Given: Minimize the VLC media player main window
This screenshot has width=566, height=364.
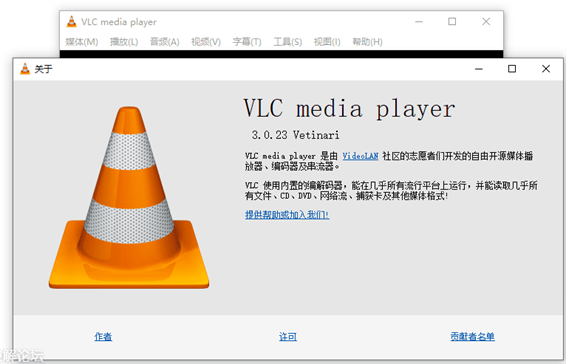Looking at the screenshot, I should point(419,22).
